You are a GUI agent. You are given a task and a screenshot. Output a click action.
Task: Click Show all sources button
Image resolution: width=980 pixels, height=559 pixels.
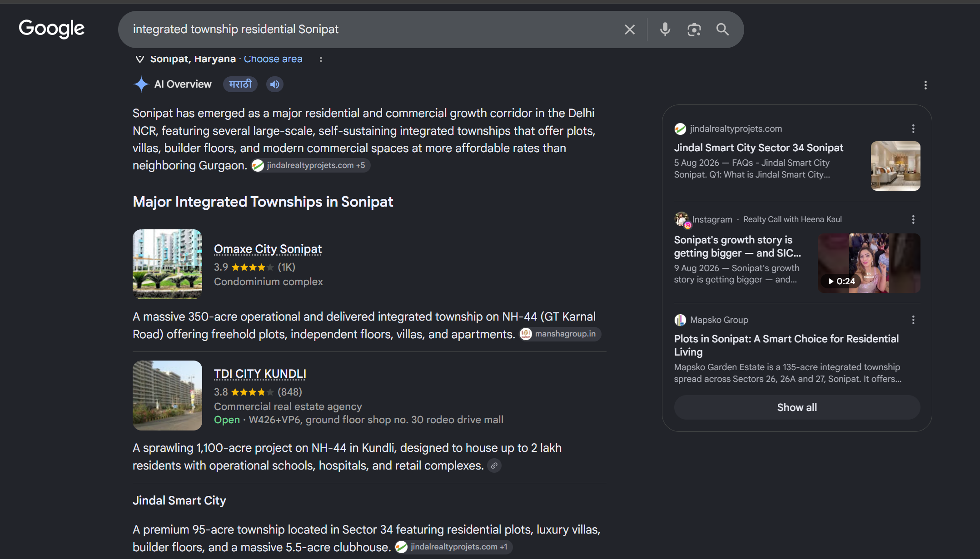click(797, 407)
